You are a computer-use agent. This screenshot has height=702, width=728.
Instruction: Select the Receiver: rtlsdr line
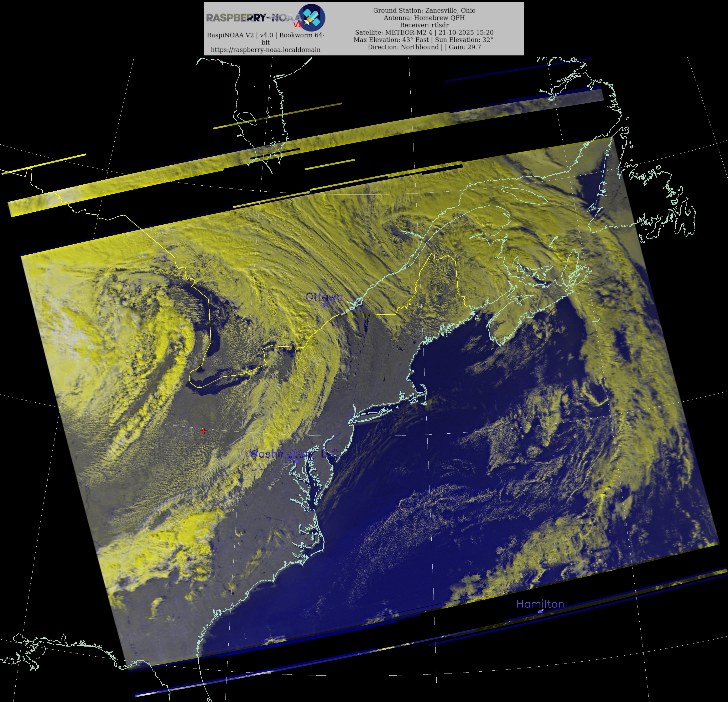click(x=424, y=25)
